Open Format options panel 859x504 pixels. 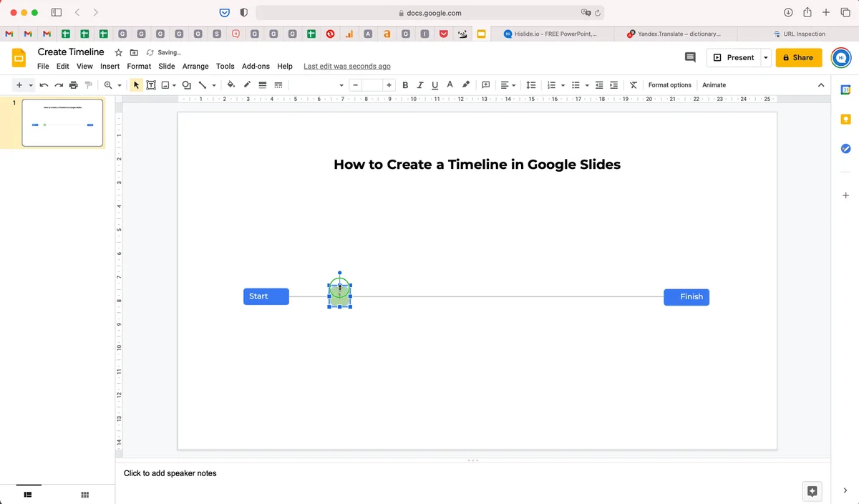pyautogui.click(x=670, y=85)
